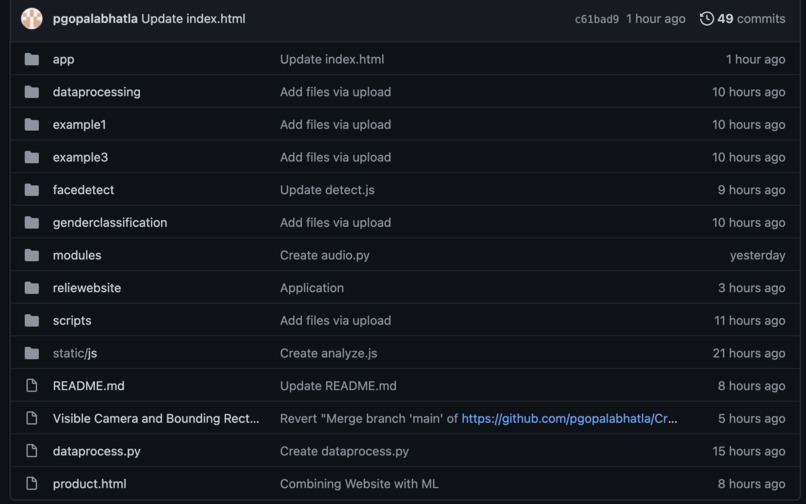Open the example1 folder
Image resolution: width=806 pixels, height=504 pixels.
click(x=80, y=124)
